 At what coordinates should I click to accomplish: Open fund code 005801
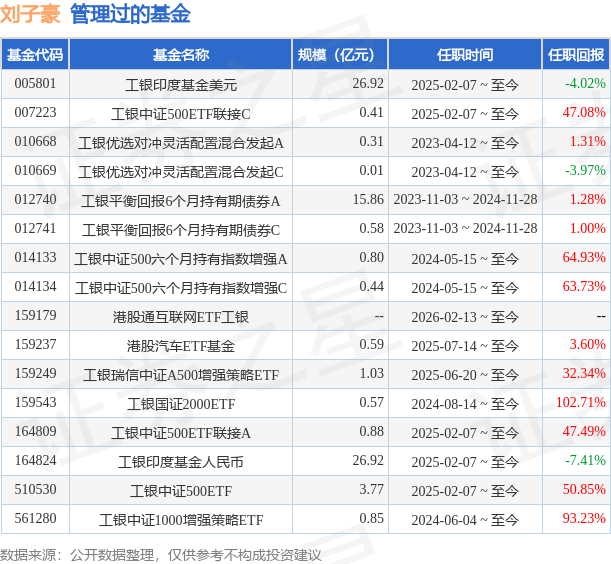tap(35, 84)
